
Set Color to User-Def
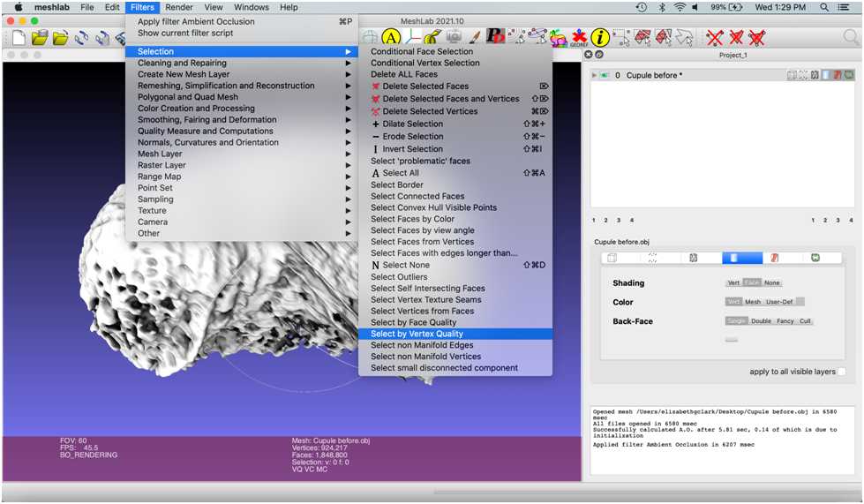(x=779, y=302)
